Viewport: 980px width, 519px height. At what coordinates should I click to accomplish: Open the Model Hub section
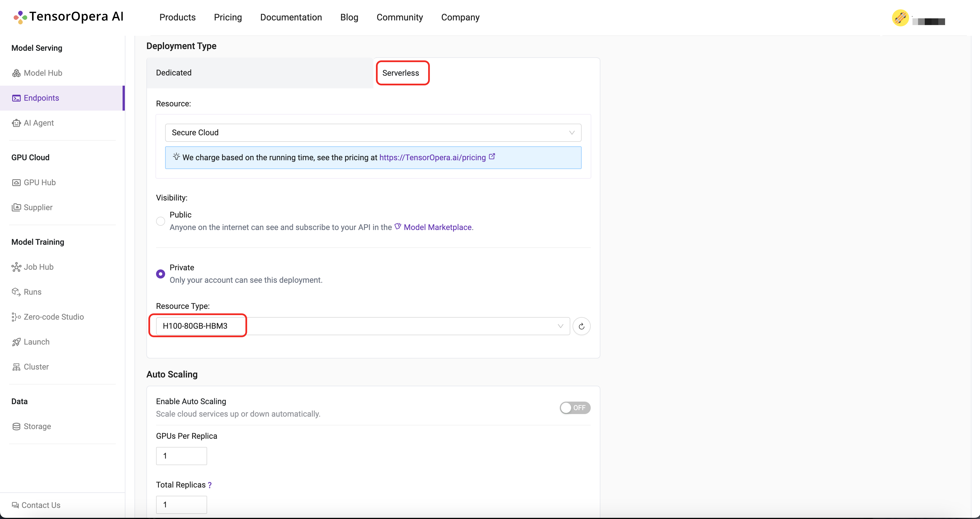(43, 73)
